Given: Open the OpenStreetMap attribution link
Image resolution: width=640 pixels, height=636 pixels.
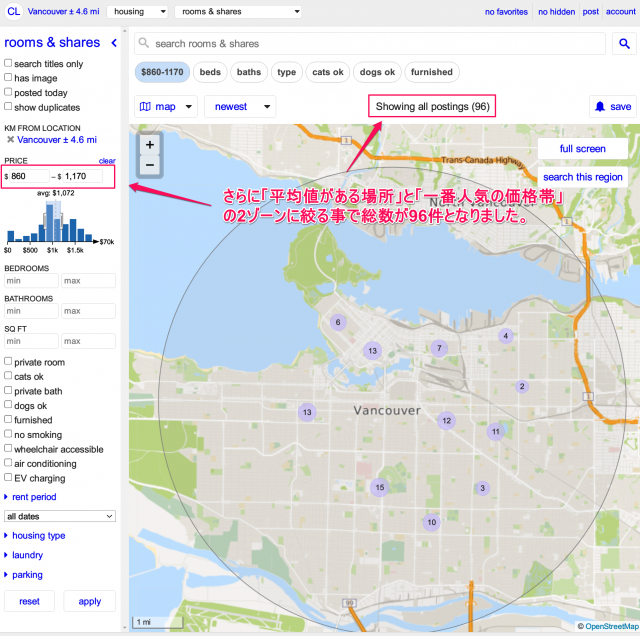Looking at the screenshot, I should pyautogui.click(x=611, y=626).
